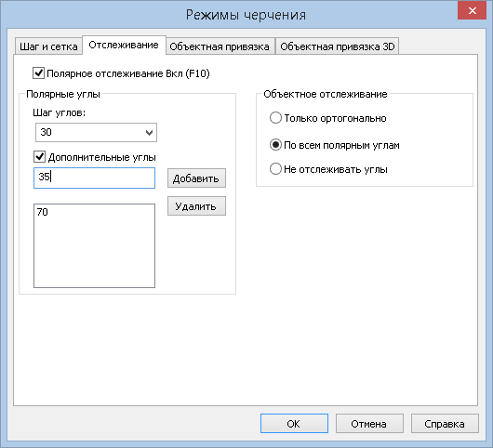Enable the Не отслеживать углы option
Screen dimensions: 493x448
click(x=275, y=169)
